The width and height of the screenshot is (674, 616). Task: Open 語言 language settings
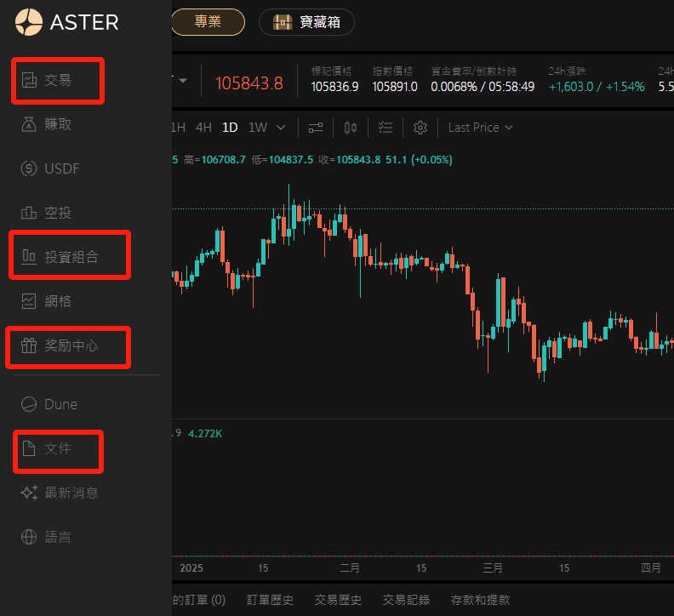[58, 537]
